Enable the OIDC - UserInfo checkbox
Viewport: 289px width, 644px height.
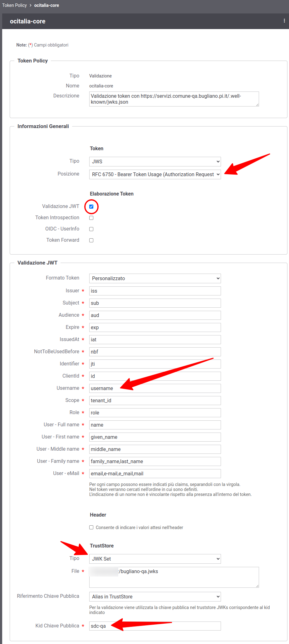[91, 229]
